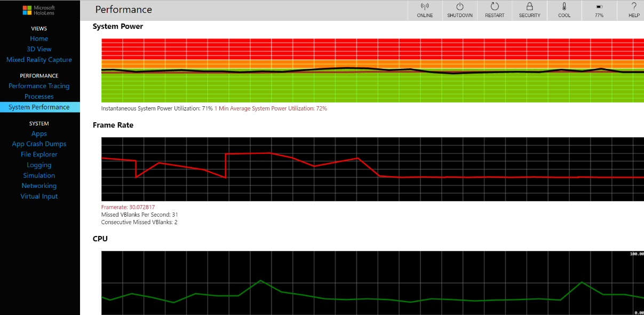This screenshot has width=644, height=315.
Task: Click the CPU usage graph
Action: pos(372,283)
